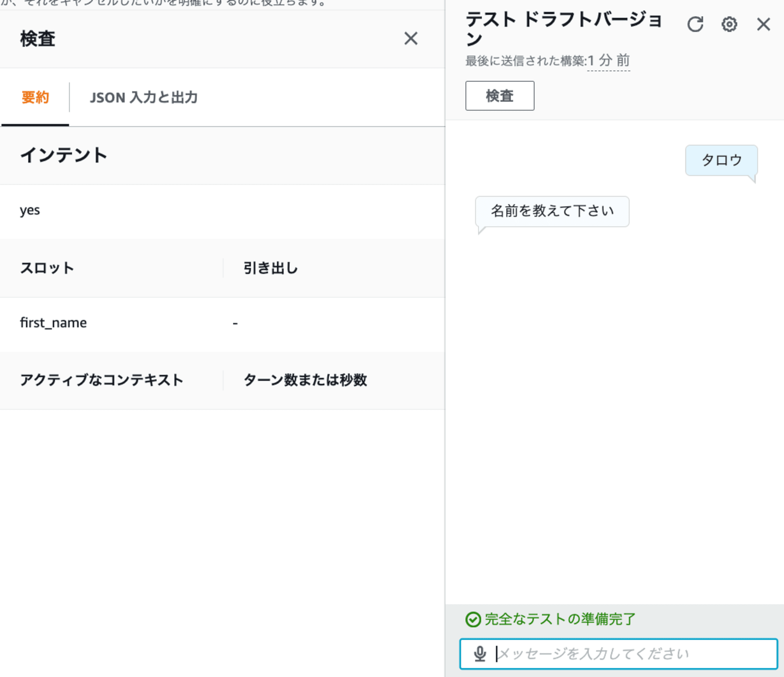This screenshot has height=677, width=784.
Task: Click the 検査 button in test panel
Action: point(500,96)
